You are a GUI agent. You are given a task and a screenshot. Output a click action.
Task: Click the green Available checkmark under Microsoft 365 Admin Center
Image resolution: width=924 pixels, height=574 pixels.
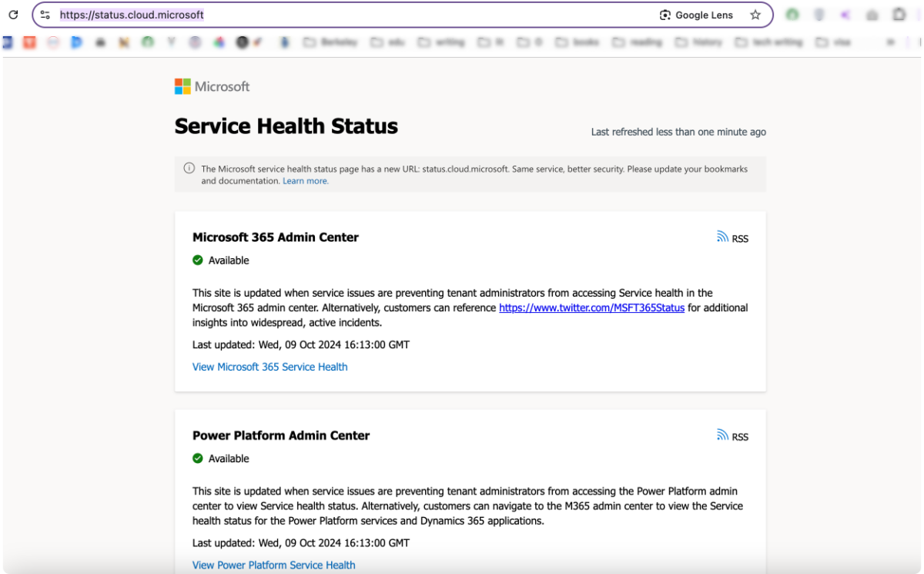click(x=197, y=260)
